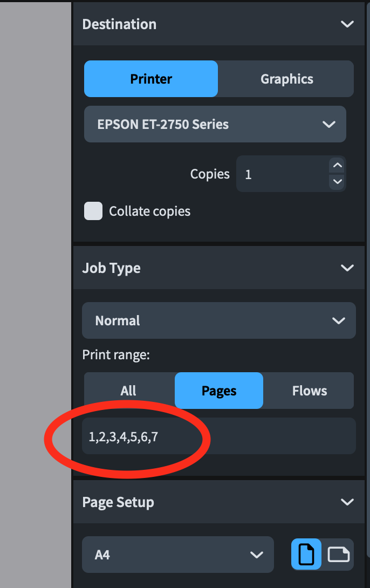Switch destination to Printer
The image size is (370, 588).
(x=151, y=79)
